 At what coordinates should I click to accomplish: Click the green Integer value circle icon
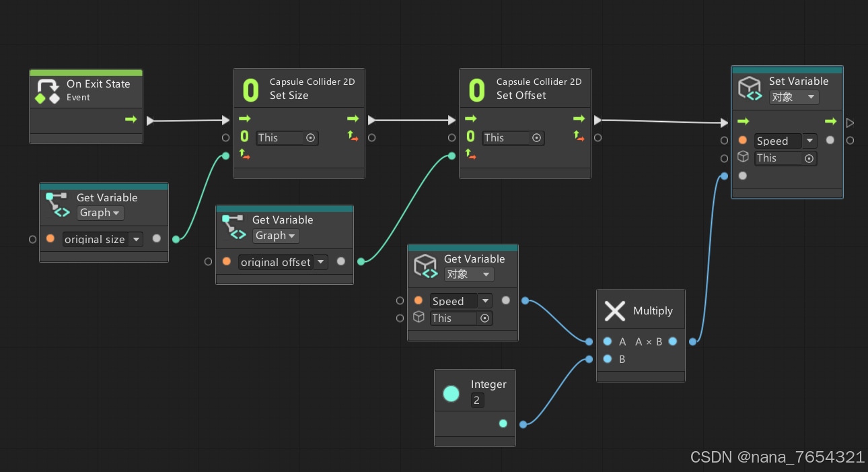click(451, 393)
